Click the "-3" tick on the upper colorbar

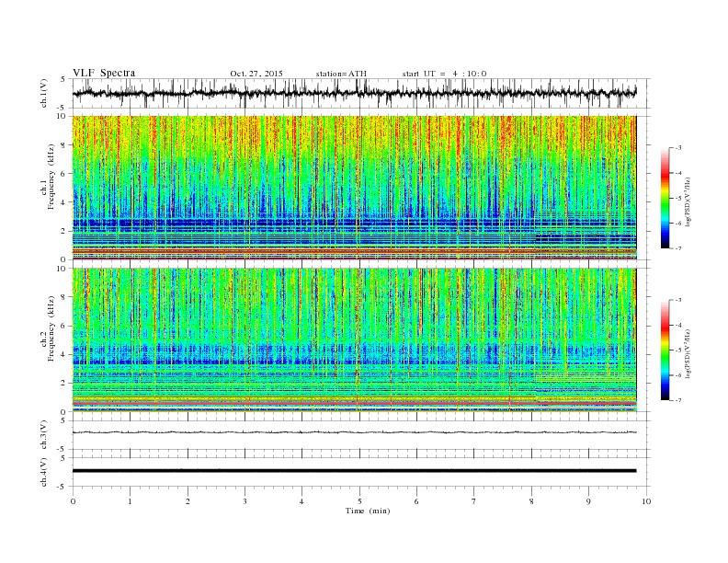677,148
